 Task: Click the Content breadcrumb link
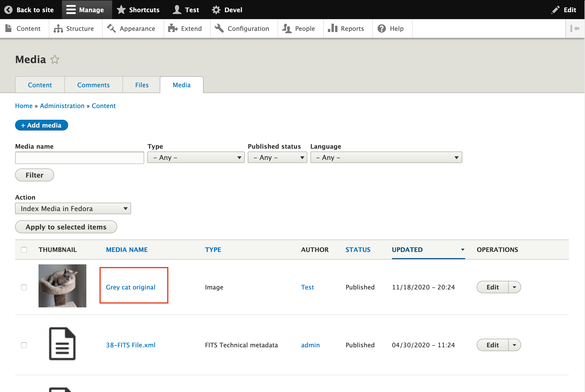click(x=104, y=106)
